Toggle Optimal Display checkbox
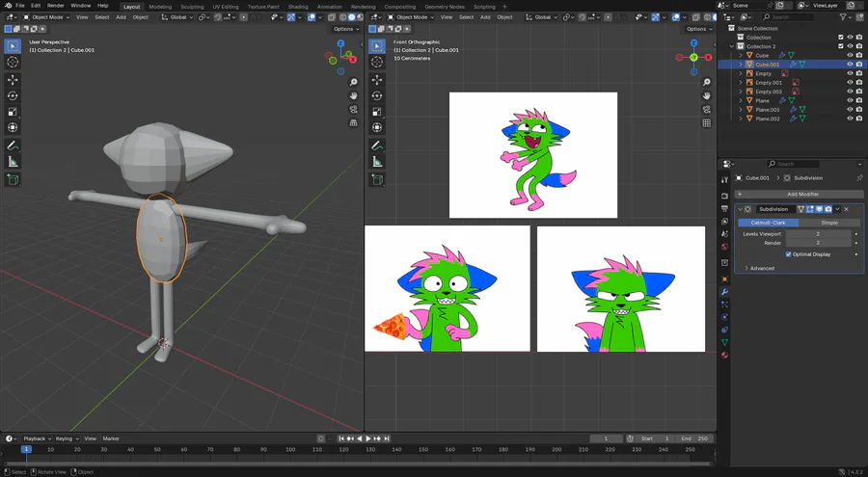The image size is (868, 477). point(788,254)
